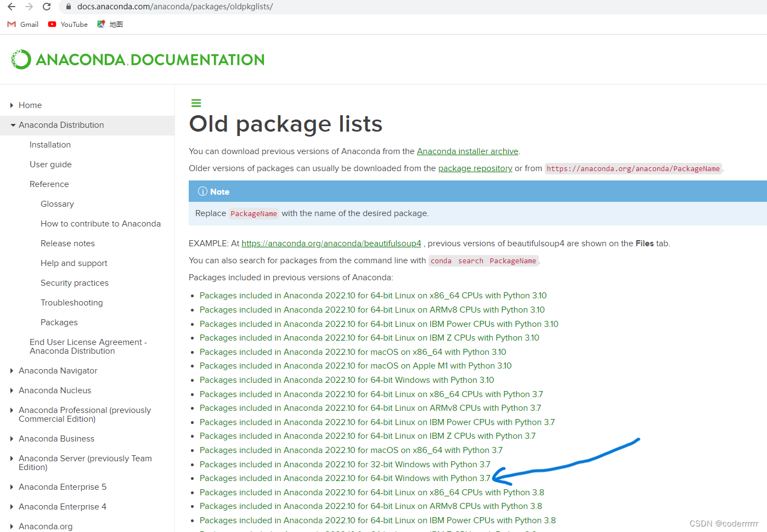Image resolution: width=767 pixels, height=532 pixels.
Task: Open macOS x86_64 Python 3.10 list
Action: [353, 352]
